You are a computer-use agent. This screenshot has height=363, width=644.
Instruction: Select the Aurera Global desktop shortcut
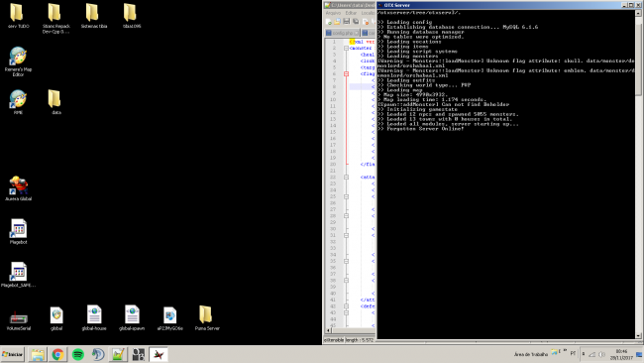(x=18, y=188)
